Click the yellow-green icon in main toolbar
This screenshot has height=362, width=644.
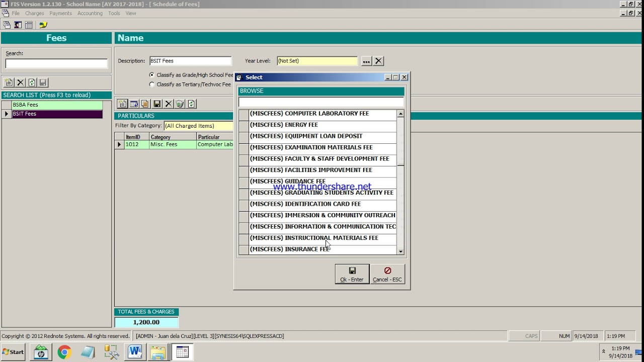pos(43,25)
